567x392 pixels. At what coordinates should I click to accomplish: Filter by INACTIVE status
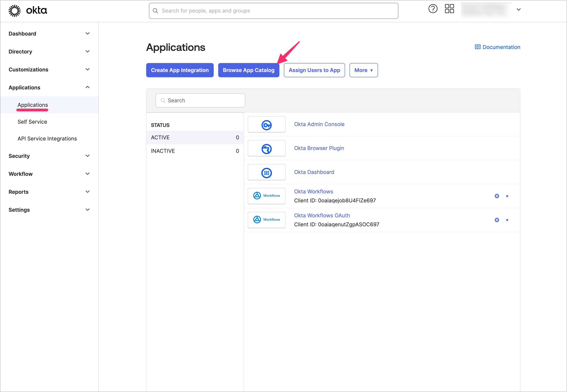(195, 151)
